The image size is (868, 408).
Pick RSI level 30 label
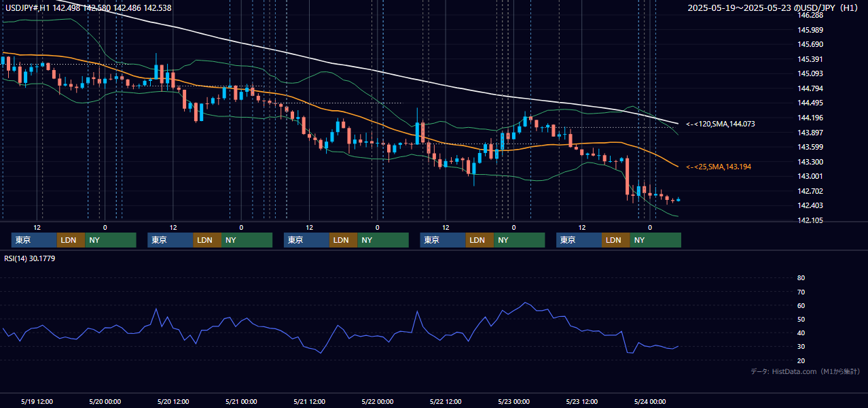pyautogui.click(x=801, y=347)
